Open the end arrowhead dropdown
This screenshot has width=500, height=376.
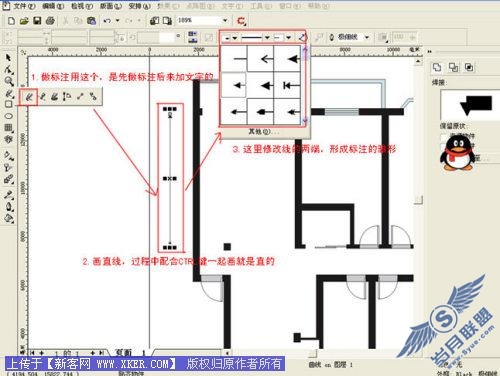click(289, 38)
